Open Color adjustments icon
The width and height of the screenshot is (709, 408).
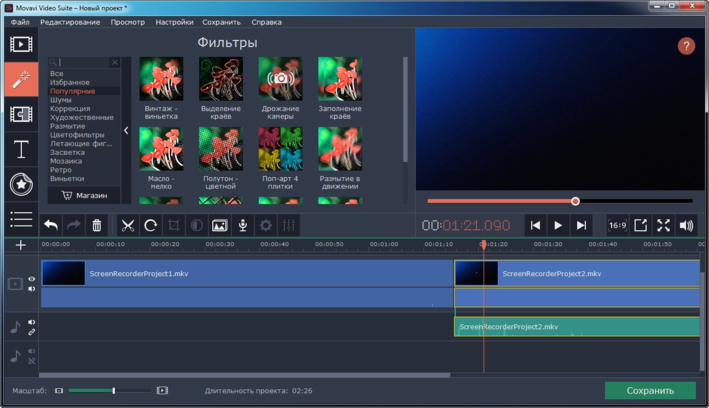[197, 225]
